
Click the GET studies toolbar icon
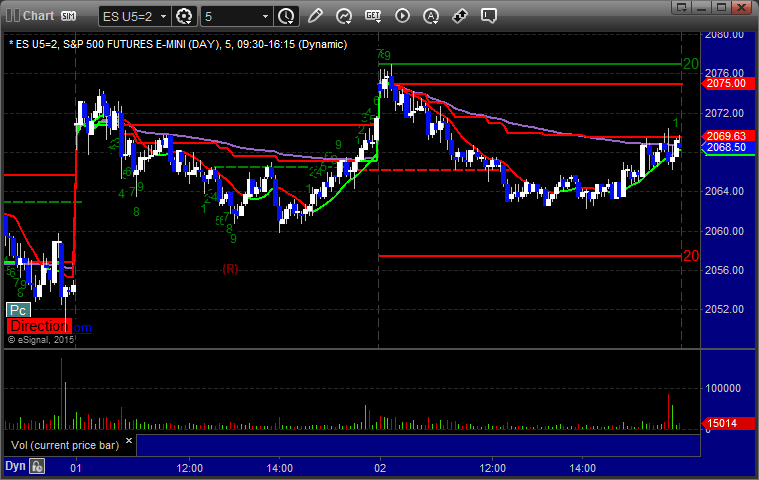point(373,16)
